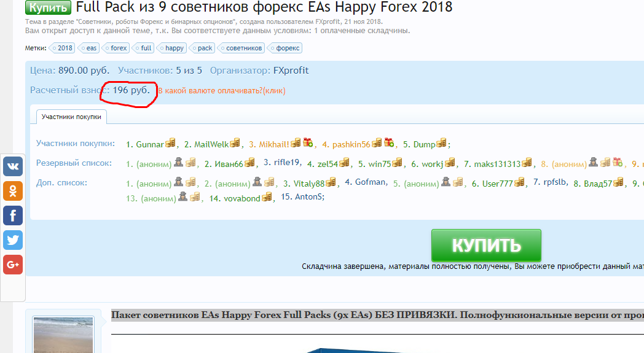
Task: Open the eas tag
Action: click(x=88, y=48)
